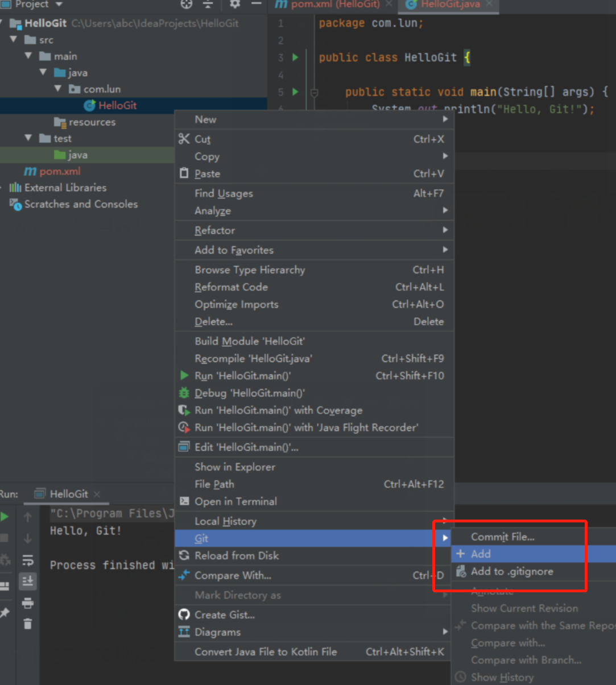This screenshot has width=616, height=685.
Task: Select HelloGit class in project tree
Action: pyautogui.click(x=117, y=105)
